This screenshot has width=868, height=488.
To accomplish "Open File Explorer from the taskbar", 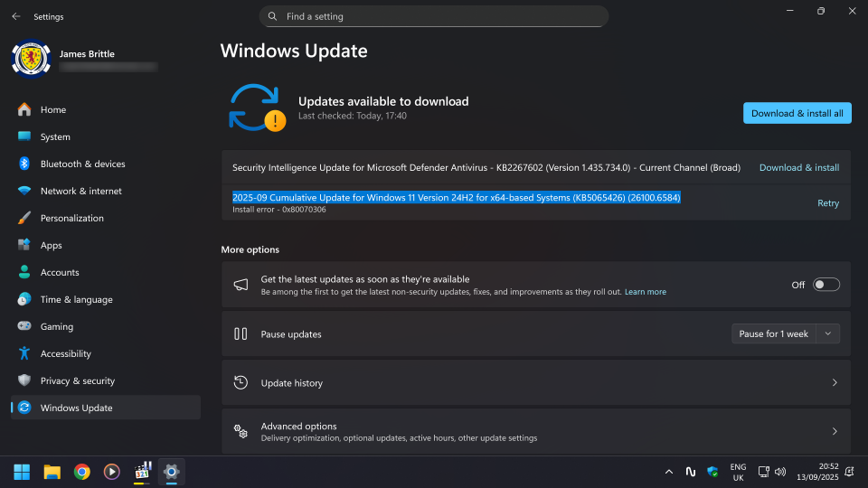I will [52, 472].
